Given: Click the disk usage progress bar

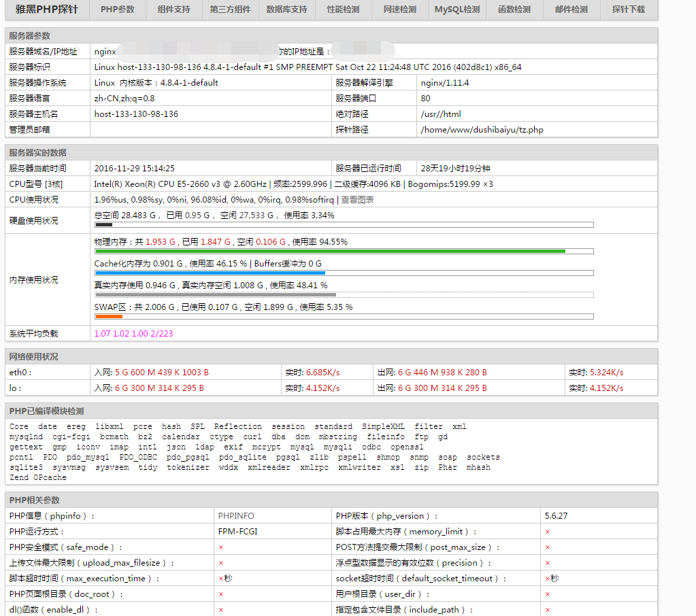Looking at the screenshot, I should click(x=344, y=225).
